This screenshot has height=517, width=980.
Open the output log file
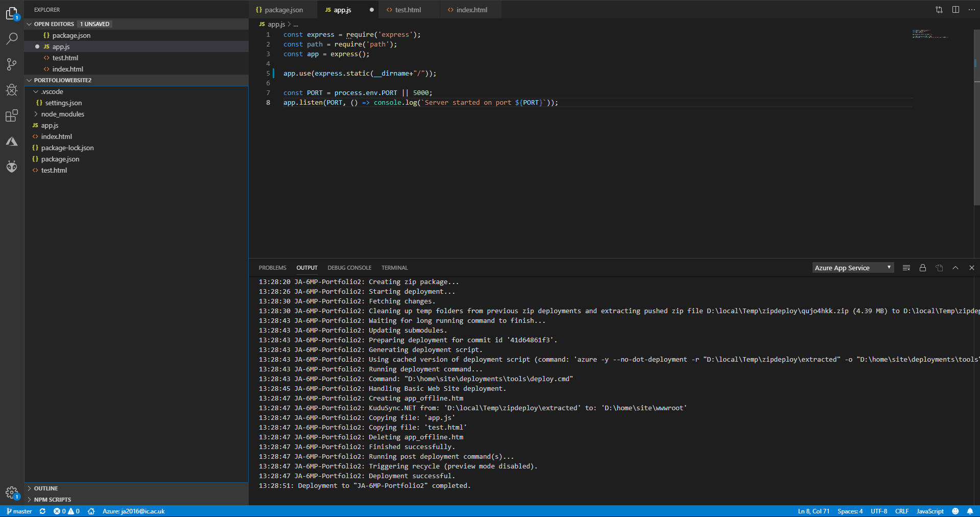pyautogui.click(x=939, y=268)
